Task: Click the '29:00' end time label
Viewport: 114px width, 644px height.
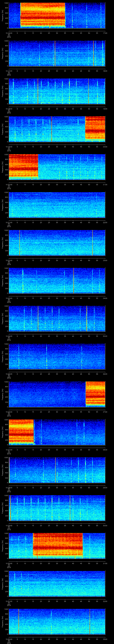Action: tap(105, 487)
